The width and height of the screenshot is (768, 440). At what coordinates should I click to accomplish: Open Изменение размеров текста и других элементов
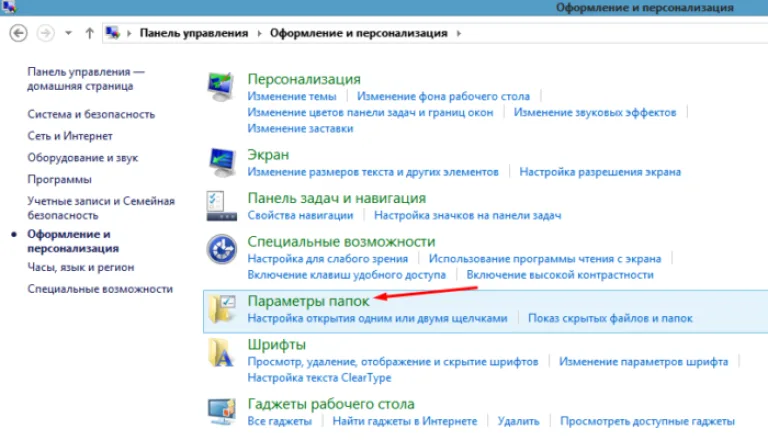(x=373, y=172)
